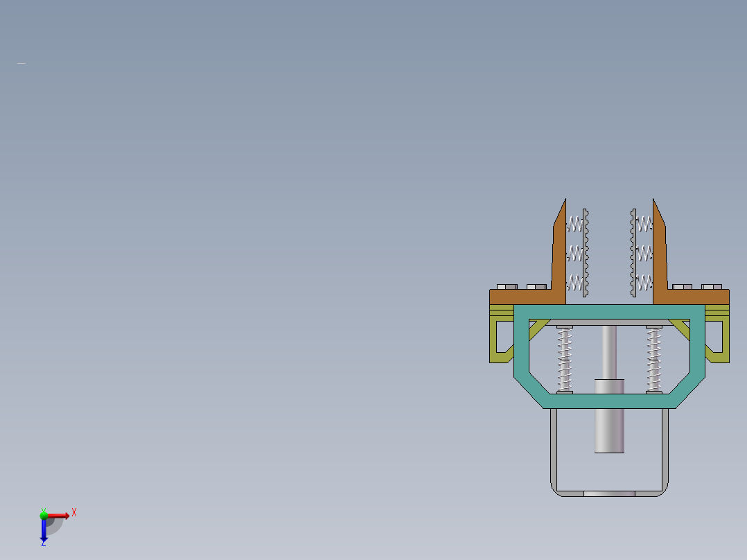This screenshot has width=747, height=560.
Task: Click the red X axis arrow of the triad
Action: tap(59, 516)
